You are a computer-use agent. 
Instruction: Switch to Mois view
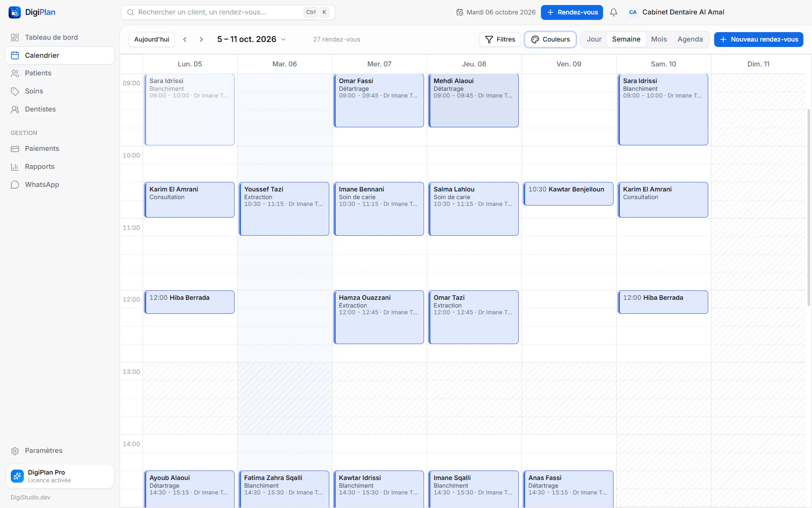[659, 39]
